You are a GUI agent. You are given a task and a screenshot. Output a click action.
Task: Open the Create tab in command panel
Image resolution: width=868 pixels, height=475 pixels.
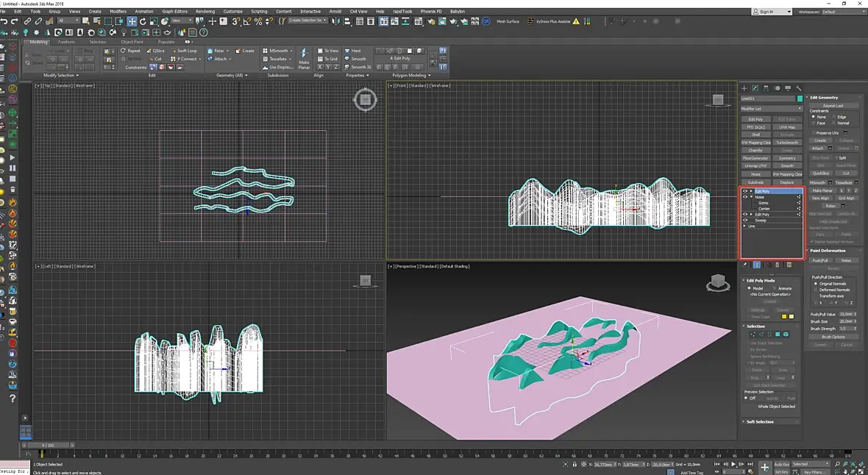click(744, 88)
